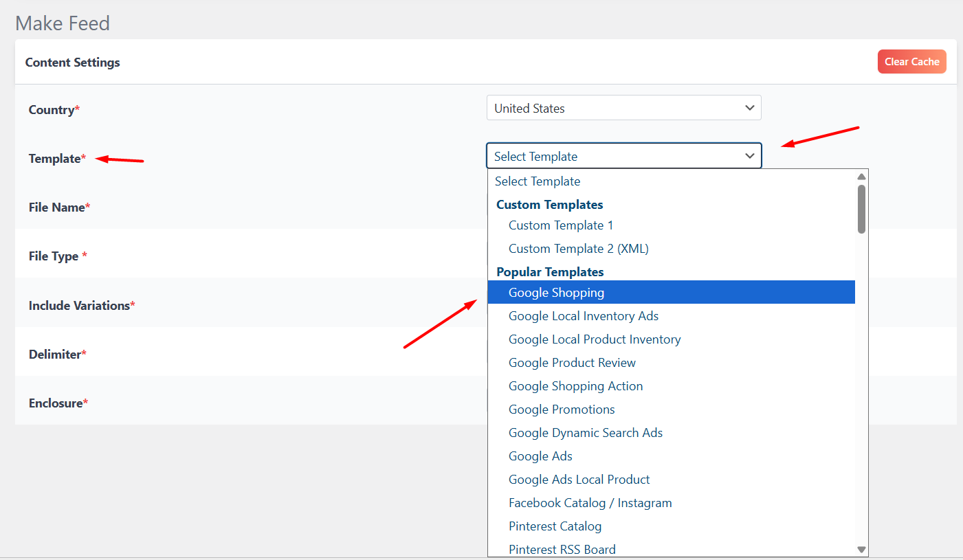The width and height of the screenshot is (963, 560).
Task: Choose Google Shopping template
Action: point(671,292)
